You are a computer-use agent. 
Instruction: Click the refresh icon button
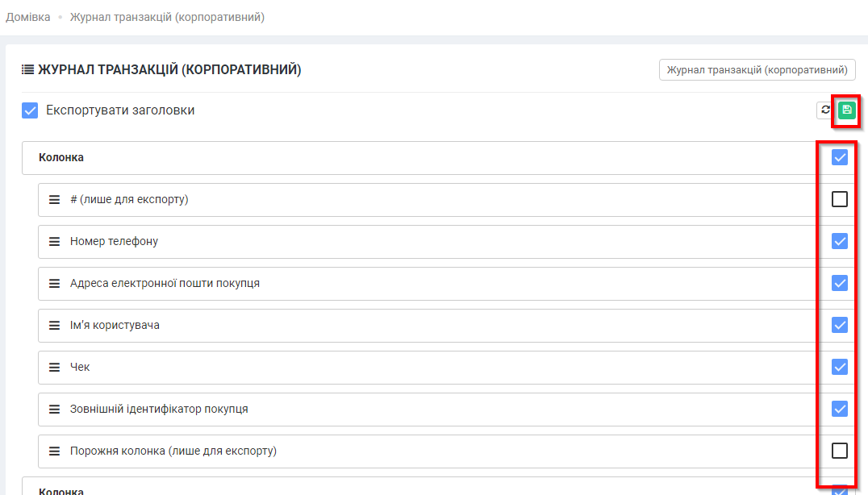[825, 110]
